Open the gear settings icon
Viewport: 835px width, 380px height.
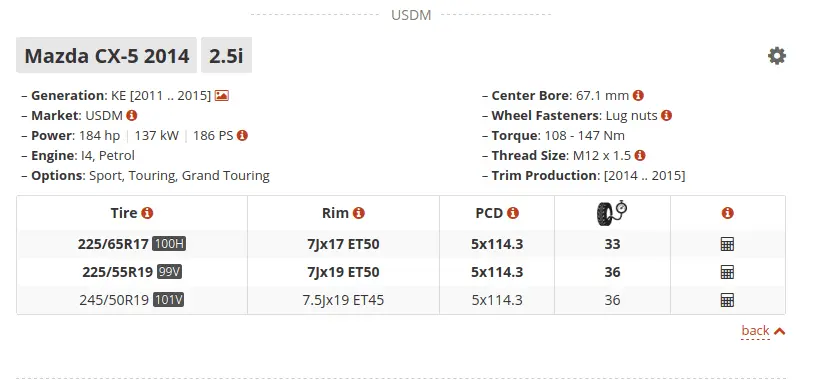[x=776, y=56]
